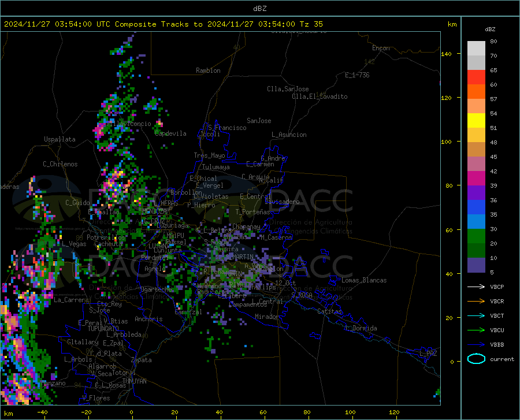Select the bright green 20-30 dBZ swatch
The height and width of the screenshot is (420, 520).
476,236
